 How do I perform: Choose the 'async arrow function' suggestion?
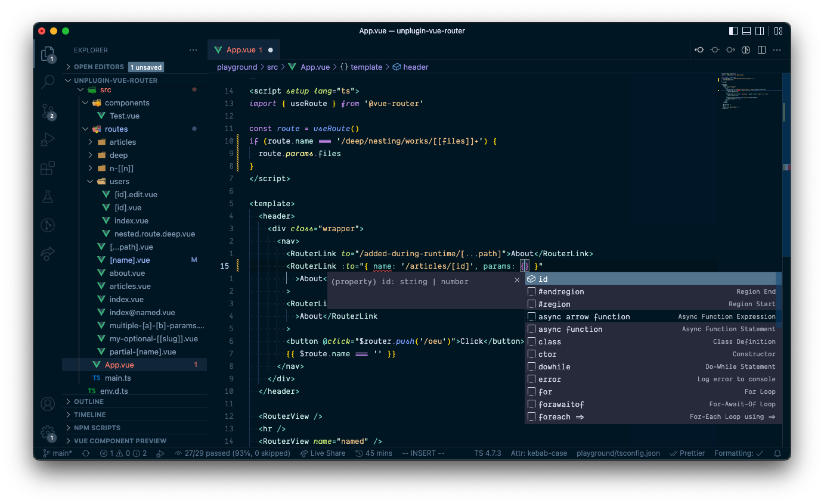(x=653, y=316)
